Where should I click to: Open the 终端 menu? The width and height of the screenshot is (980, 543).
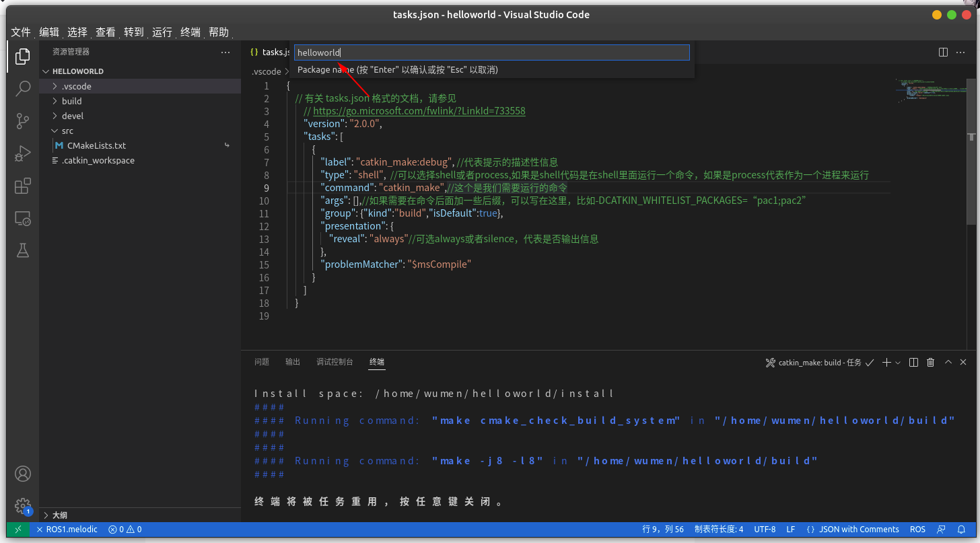pos(189,32)
